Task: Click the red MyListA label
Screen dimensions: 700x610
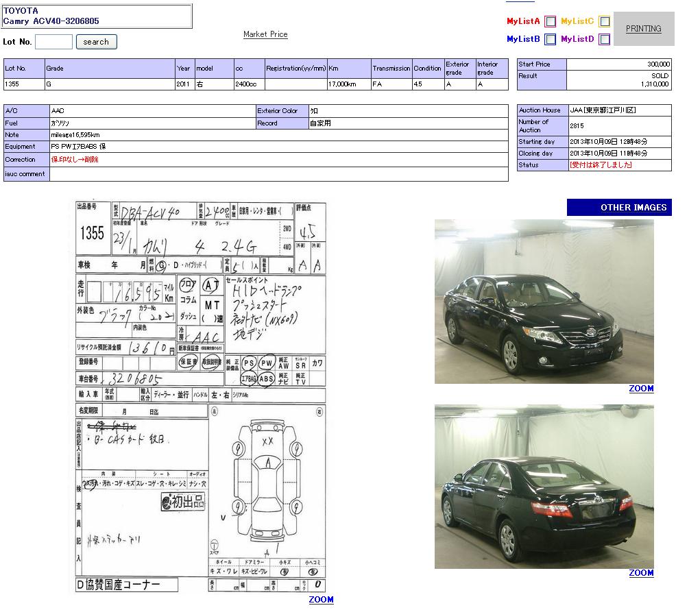Action: click(x=523, y=22)
